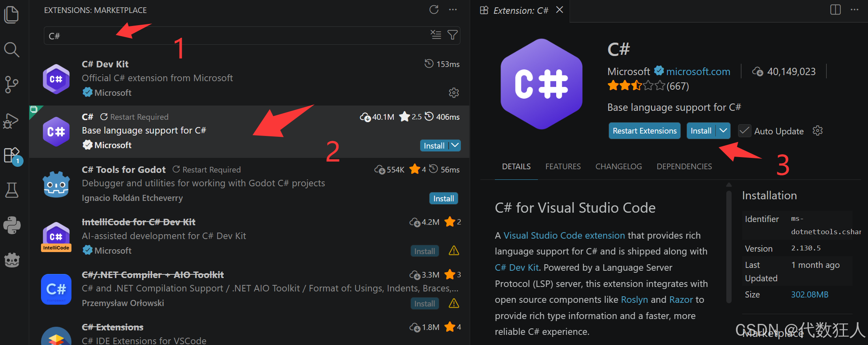Viewport: 868px width, 345px height.
Task: Open Source Control view
Action: [11, 84]
